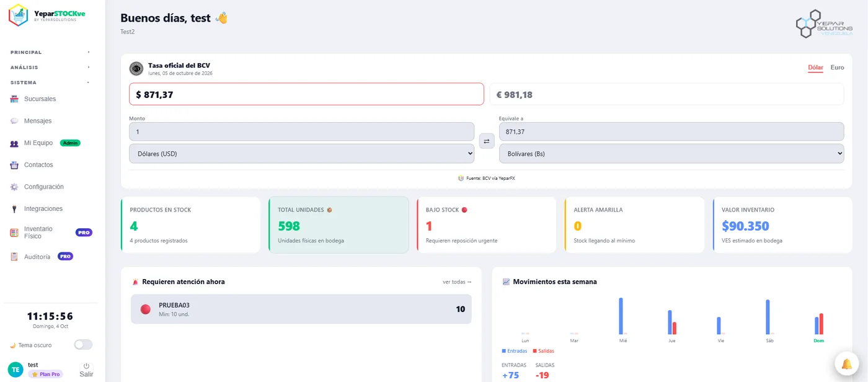
Task: Click the Auditoría clipboard icon
Action: pyautogui.click(x=14, y=257)
